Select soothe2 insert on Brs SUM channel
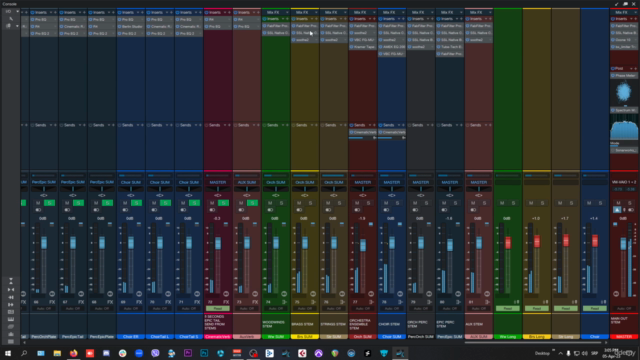Image resolution: width=640 pixels, height=360 pixels. 304,40
